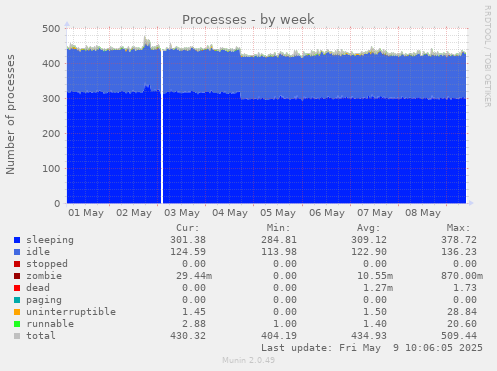Click the total average value 434.93

click(369, 336)
